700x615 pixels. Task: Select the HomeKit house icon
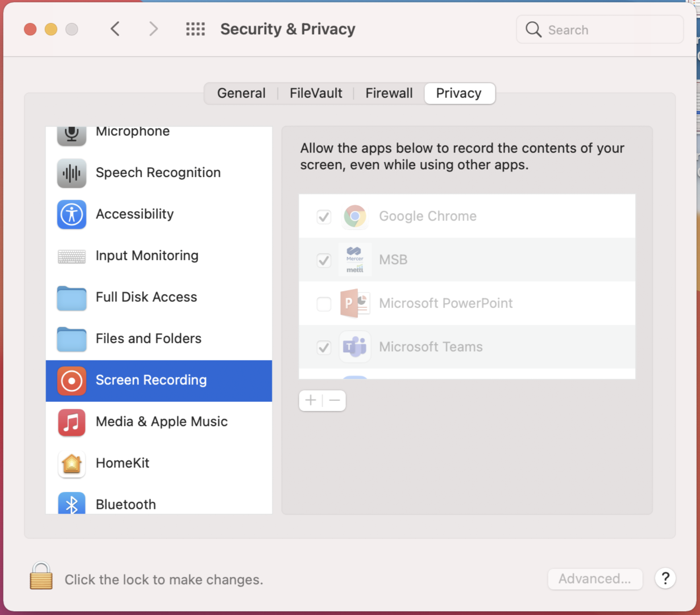tap(72, 464)
